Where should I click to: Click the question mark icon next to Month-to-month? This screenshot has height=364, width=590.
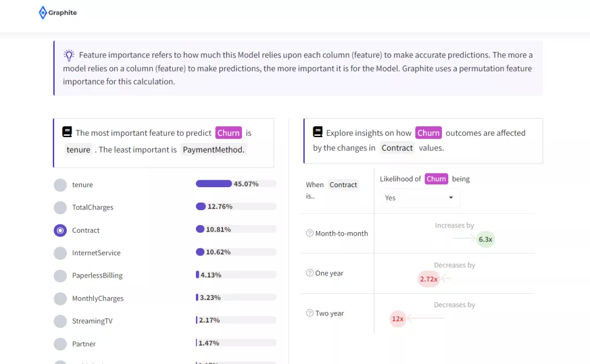(308, 233)
